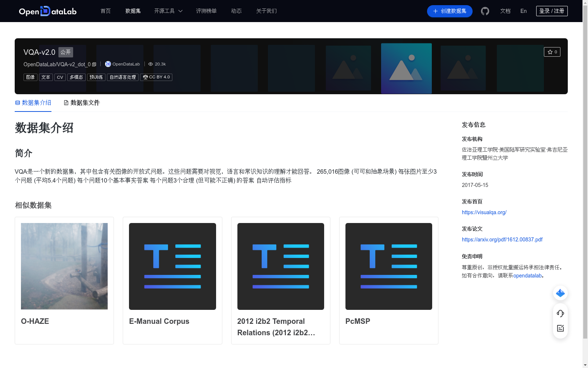This screenshot has height=368, width=588.
Task: Open the floating blue bird assistant icon
Action: coord(560,293)
